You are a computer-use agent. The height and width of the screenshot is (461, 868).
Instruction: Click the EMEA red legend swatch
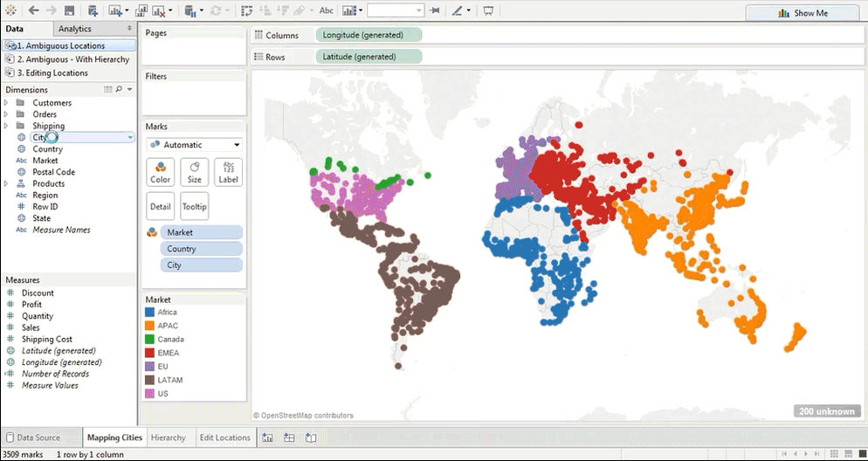pyautogui.click(x=150, y=353)
